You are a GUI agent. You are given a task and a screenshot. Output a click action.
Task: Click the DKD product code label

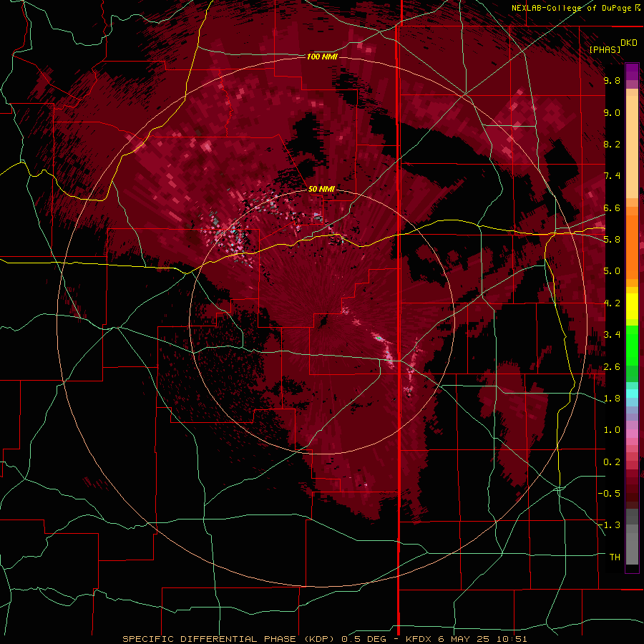[x=628, y=43]
